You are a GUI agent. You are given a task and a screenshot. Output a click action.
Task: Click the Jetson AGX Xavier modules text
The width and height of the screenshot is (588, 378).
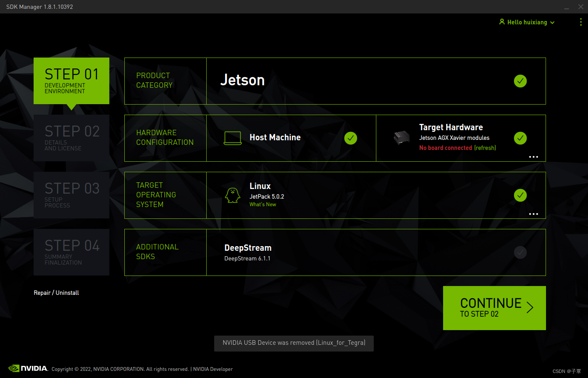(x=454, y=138)
